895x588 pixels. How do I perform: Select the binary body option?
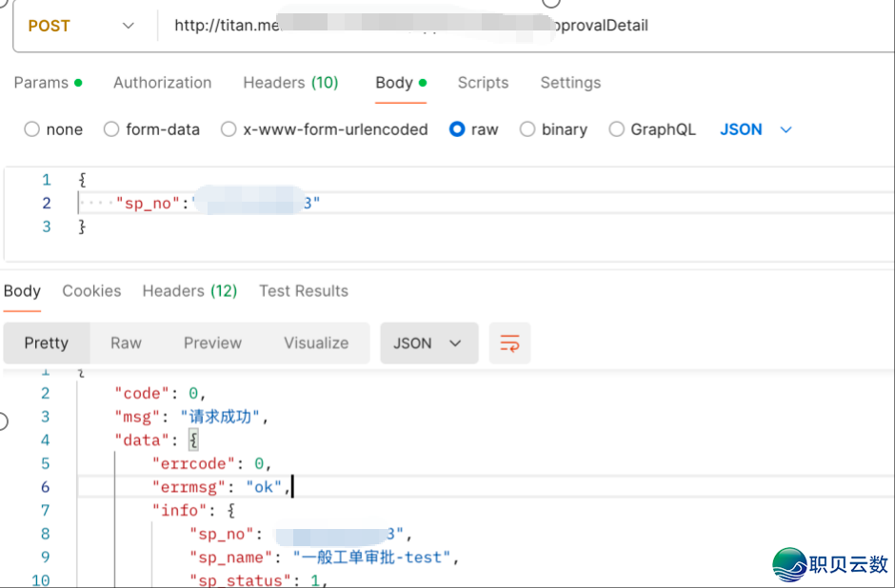coord(527,129)
